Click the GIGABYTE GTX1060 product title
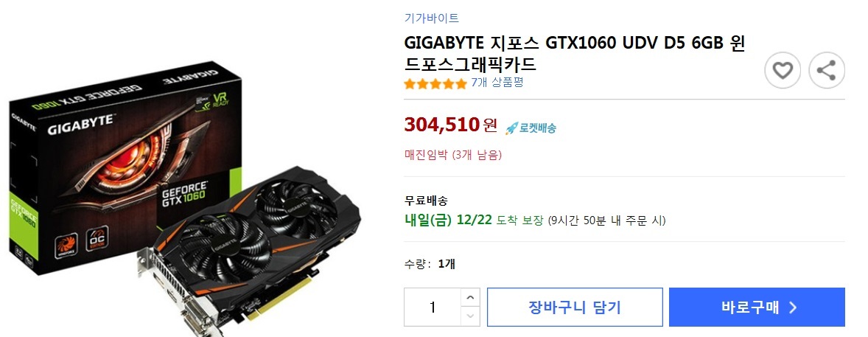The image size is (868, 337). click(575, 53)
